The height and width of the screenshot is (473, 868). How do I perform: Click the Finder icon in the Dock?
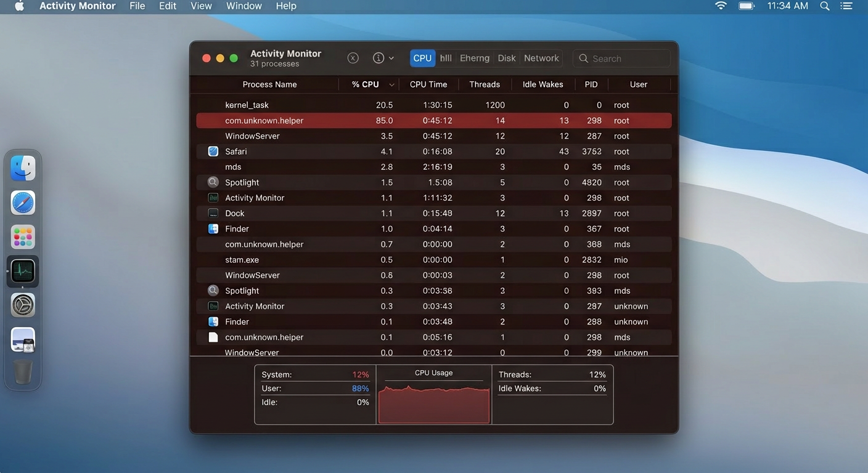click(x=22, y=167)
